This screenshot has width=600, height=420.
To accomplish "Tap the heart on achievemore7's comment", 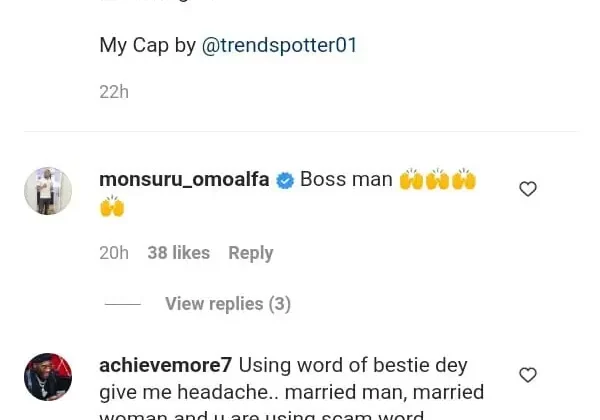I will click(528, 375).
